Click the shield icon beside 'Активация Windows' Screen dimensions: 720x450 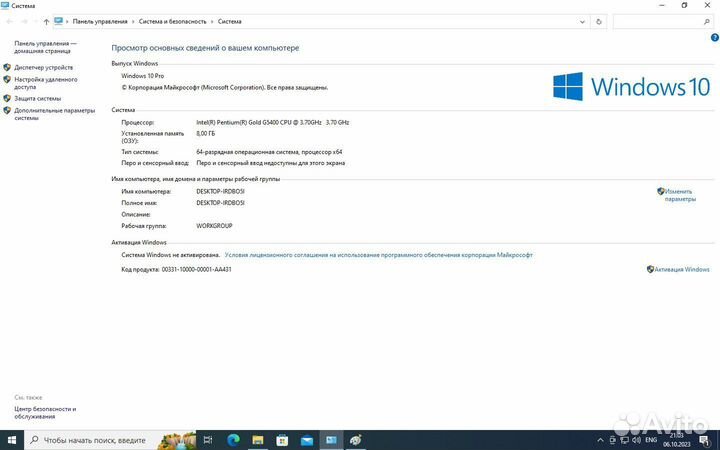(x=650, y=270)
